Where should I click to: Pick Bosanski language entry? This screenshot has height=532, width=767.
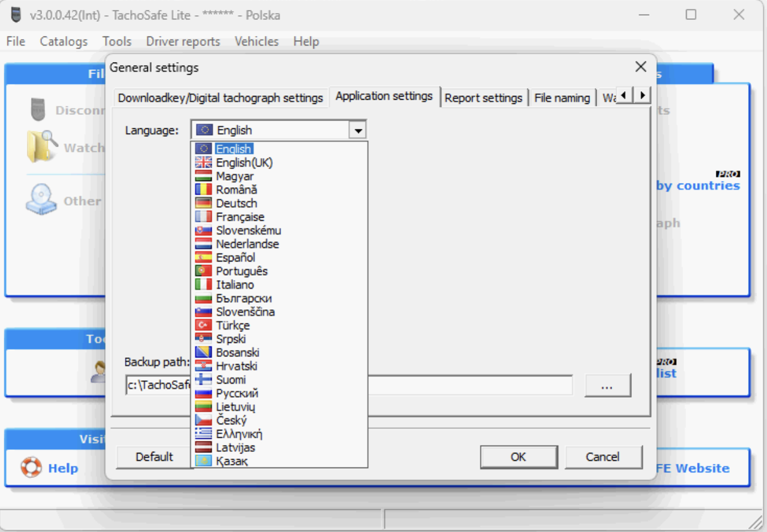pos(279,352)
